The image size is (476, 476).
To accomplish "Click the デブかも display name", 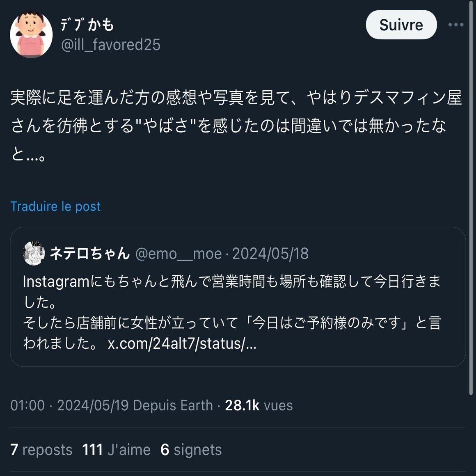I will click(x=87, y=24).
